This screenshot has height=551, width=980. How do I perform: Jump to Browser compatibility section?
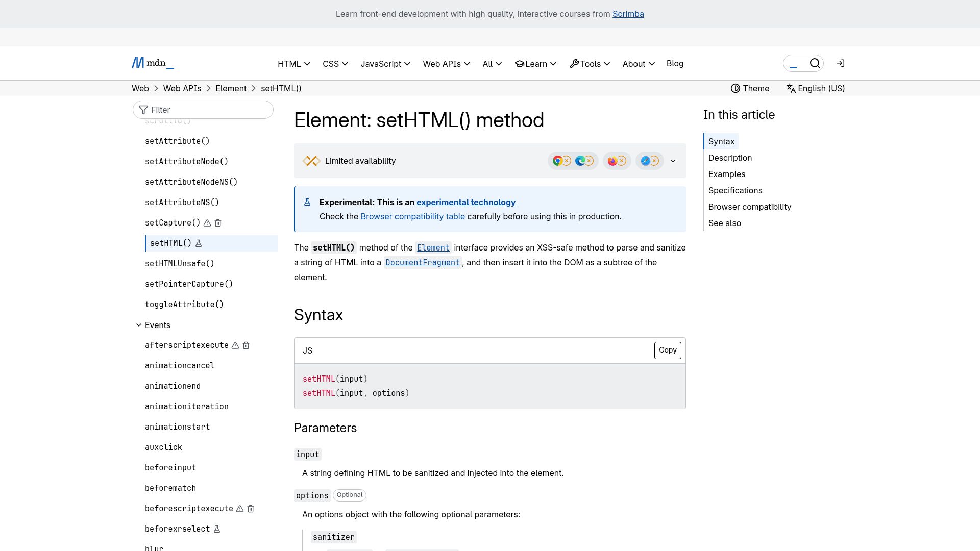tap(750, 207)
